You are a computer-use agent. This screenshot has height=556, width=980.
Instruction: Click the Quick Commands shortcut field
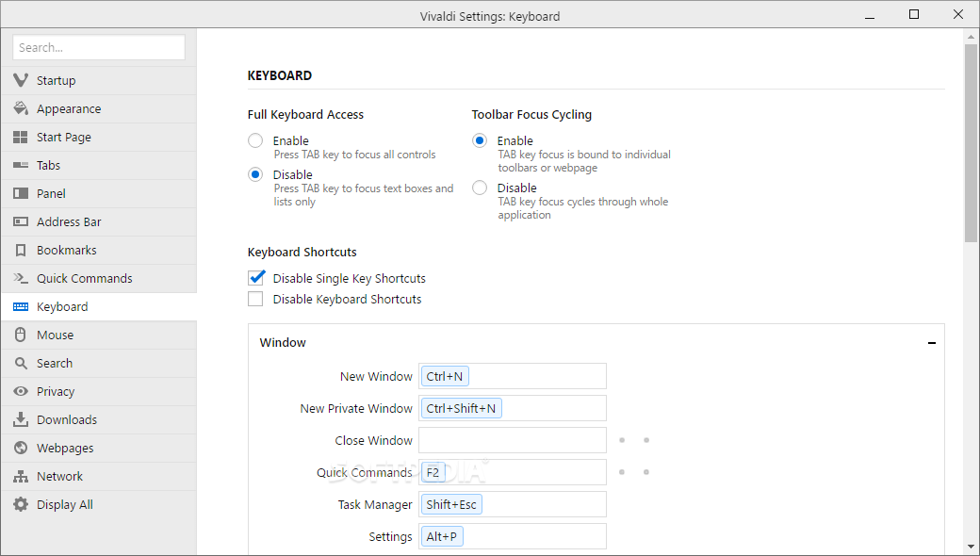pyautogui.click(x=513, y=472)
